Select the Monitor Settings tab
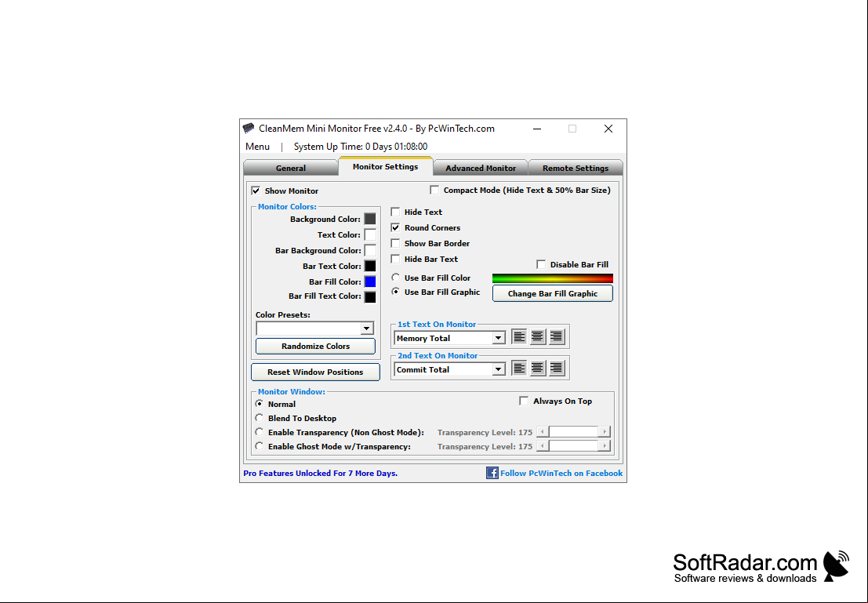 click(x=385, y=166)
